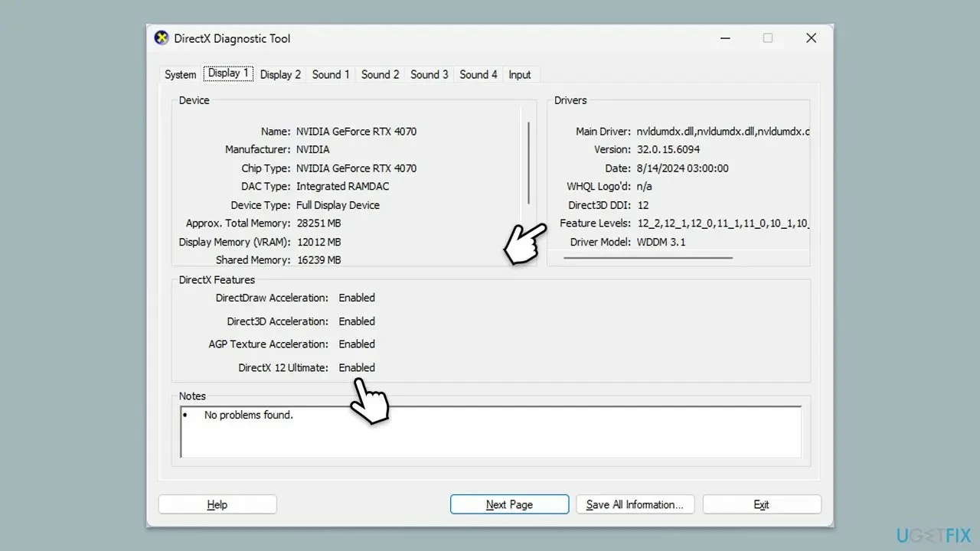Click the Drivers panel horizontal scrollbar
Viewport: 980px width, 551px height.
point(648,258)
